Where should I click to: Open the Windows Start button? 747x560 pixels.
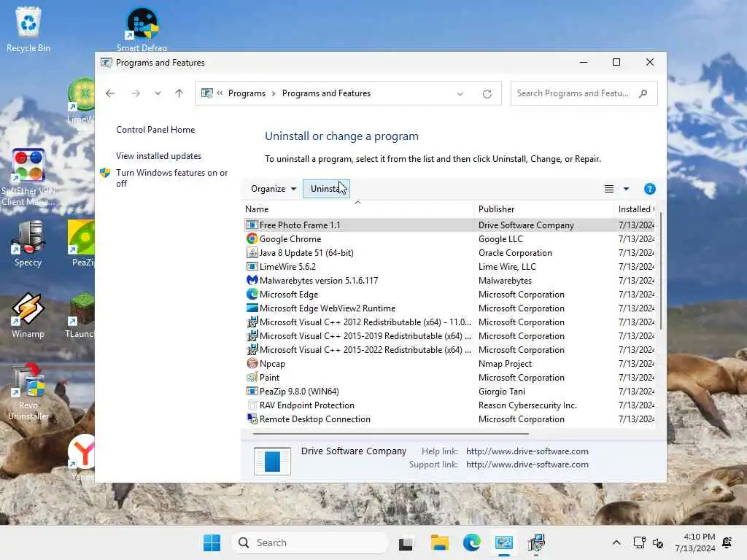212,542
